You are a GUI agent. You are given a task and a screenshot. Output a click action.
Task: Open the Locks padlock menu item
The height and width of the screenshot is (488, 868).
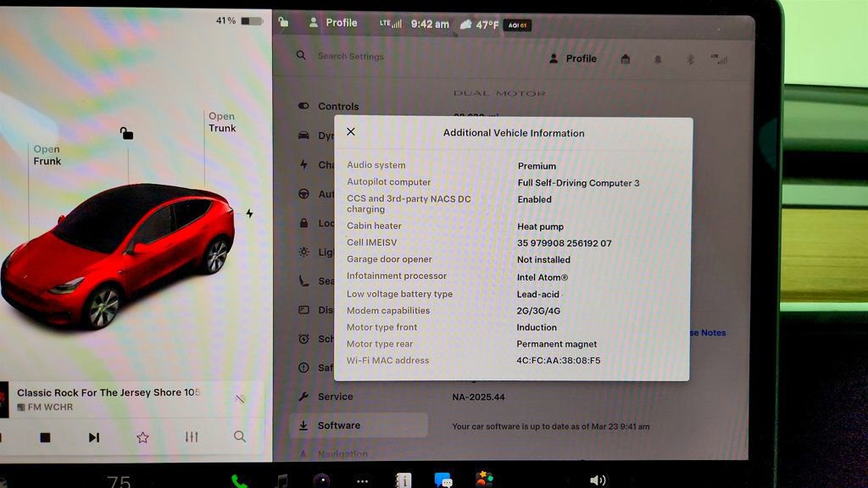(x=315, y=223)
